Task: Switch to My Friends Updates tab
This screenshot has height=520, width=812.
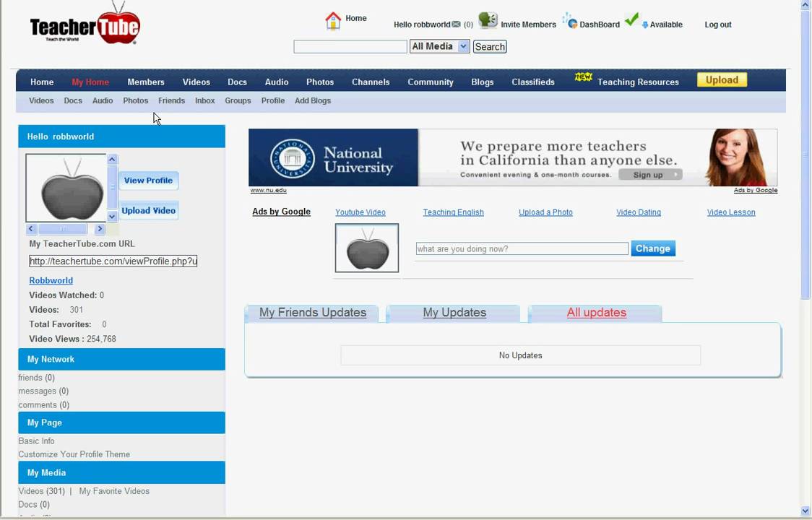Action: tap(312, 313)
